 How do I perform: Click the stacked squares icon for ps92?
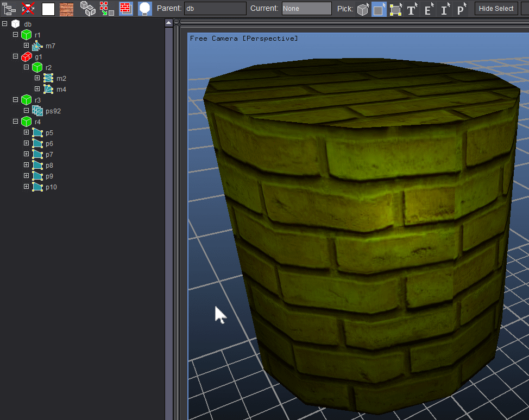point(37,111)
